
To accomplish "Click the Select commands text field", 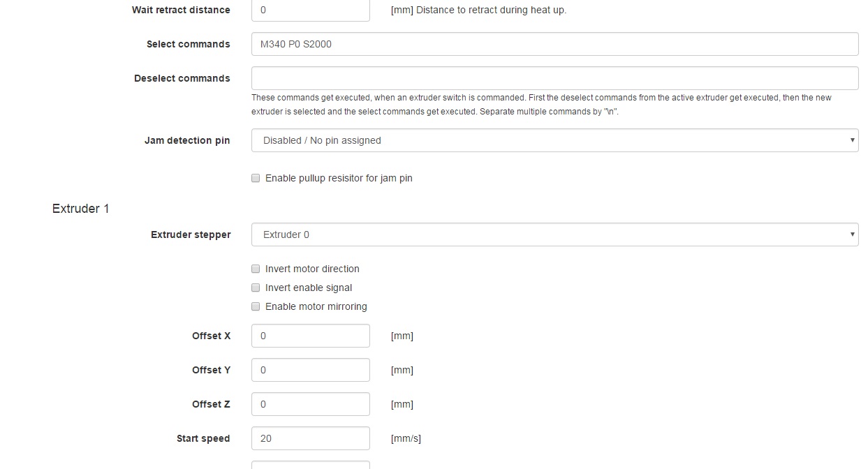I will (554, 44).
